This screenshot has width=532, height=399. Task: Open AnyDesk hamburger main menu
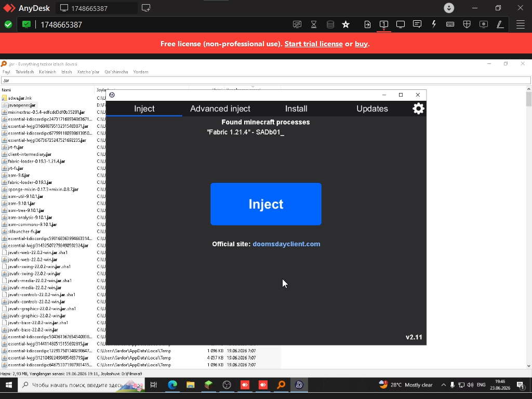(x=521, y=24)
